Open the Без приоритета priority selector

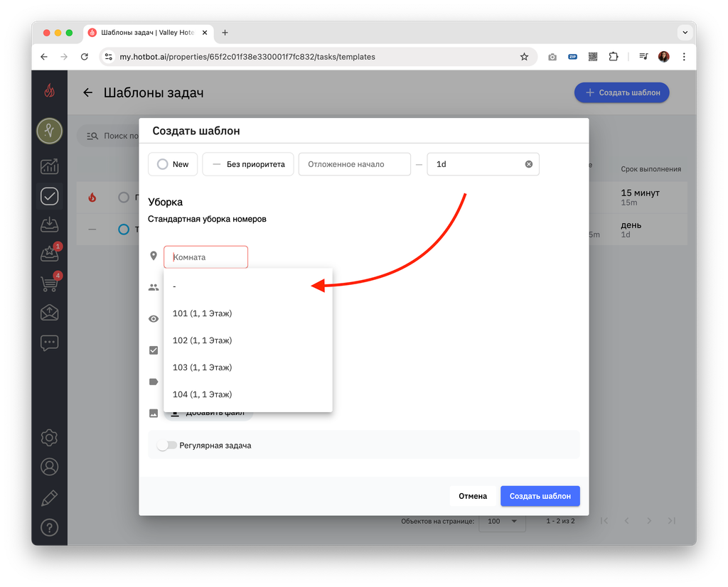point(248,164)
